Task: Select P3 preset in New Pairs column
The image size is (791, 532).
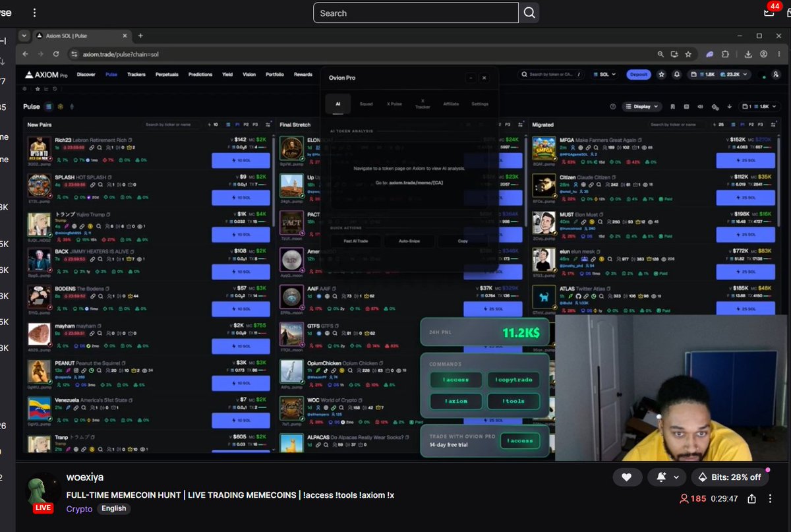Action: point(256,124)
